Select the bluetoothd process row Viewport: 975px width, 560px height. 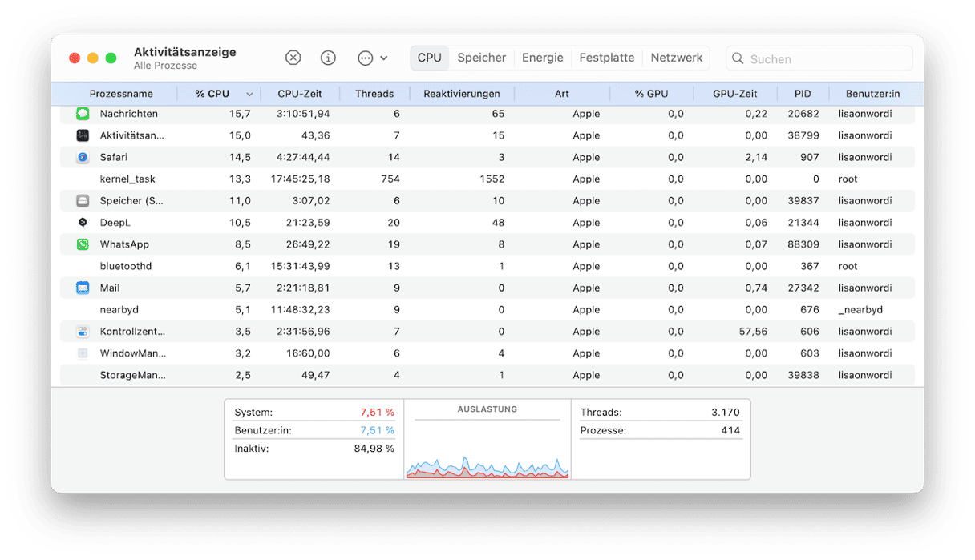coord(487,266)
